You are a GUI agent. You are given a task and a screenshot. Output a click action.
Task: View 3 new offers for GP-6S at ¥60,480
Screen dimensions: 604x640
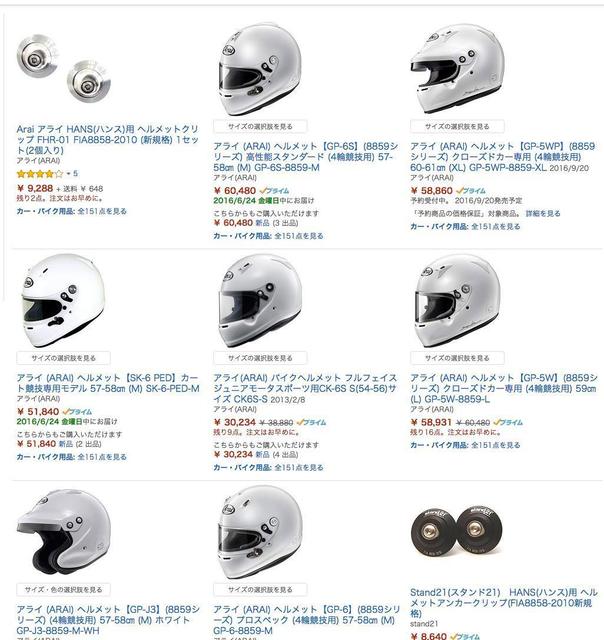click(277, 223)
